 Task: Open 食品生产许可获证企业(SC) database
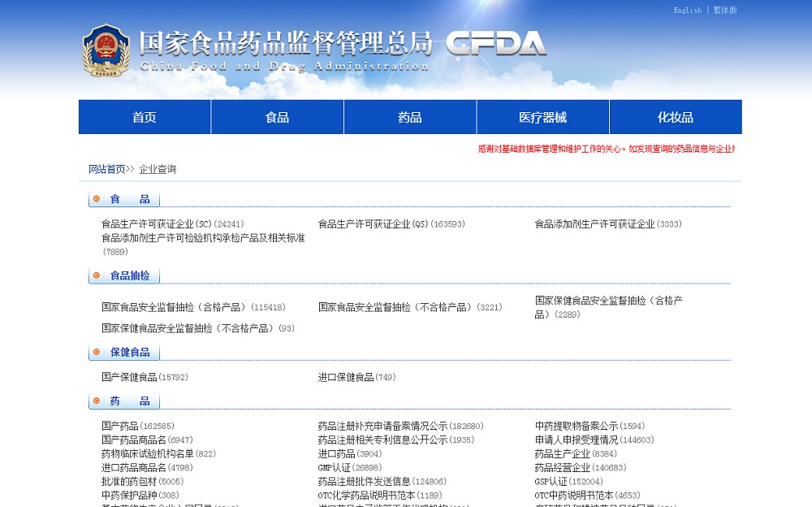[x=172, y=224]
